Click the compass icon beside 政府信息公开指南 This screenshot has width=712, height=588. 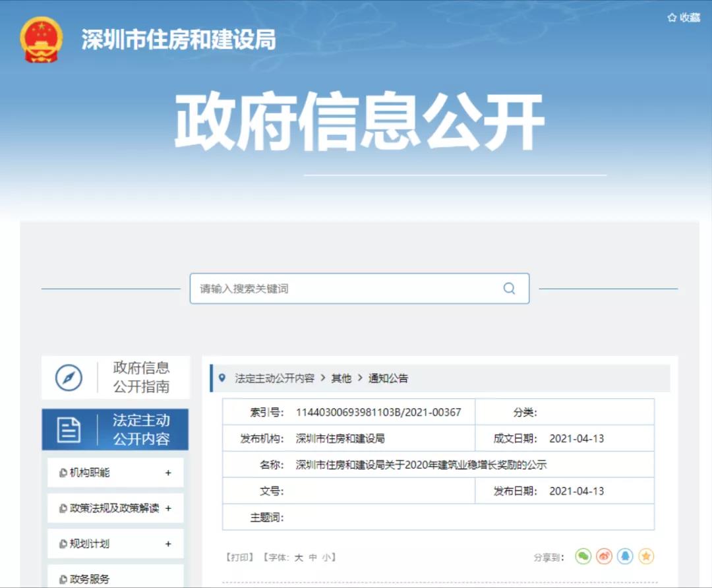pos(69,378)
